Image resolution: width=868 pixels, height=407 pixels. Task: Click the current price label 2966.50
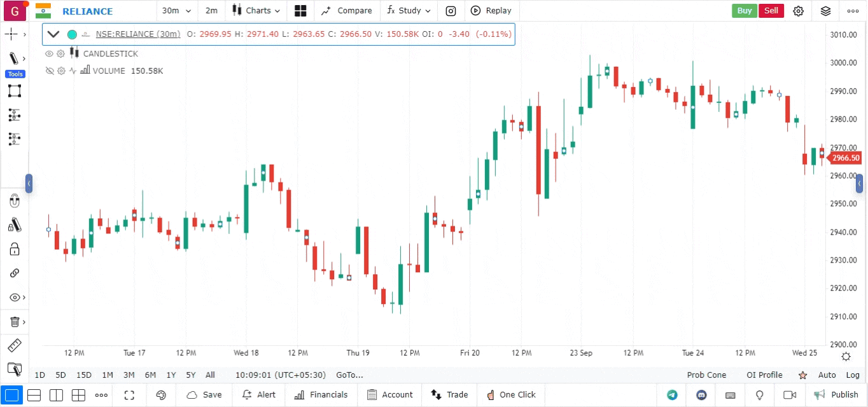point(845,158)
